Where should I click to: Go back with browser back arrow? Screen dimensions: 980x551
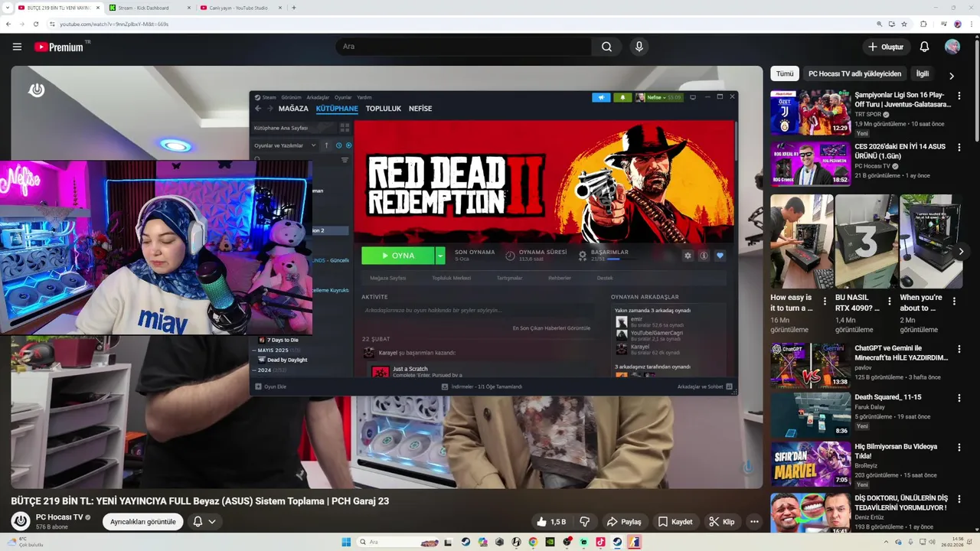click(8, 24)
